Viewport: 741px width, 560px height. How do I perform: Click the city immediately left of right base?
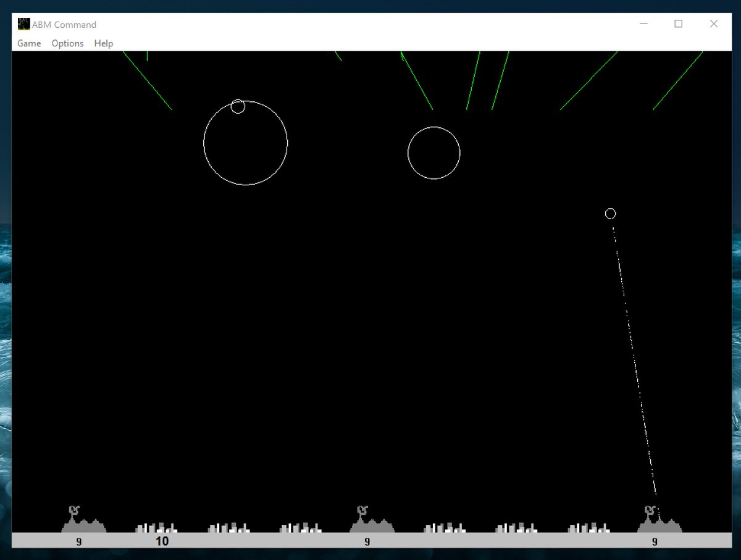[589, 528]
